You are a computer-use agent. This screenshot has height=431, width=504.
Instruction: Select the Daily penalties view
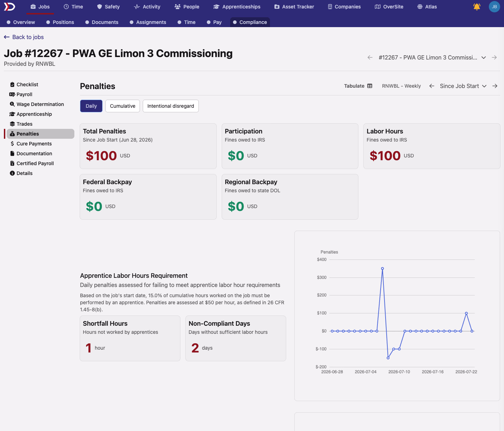click(91, 106)
